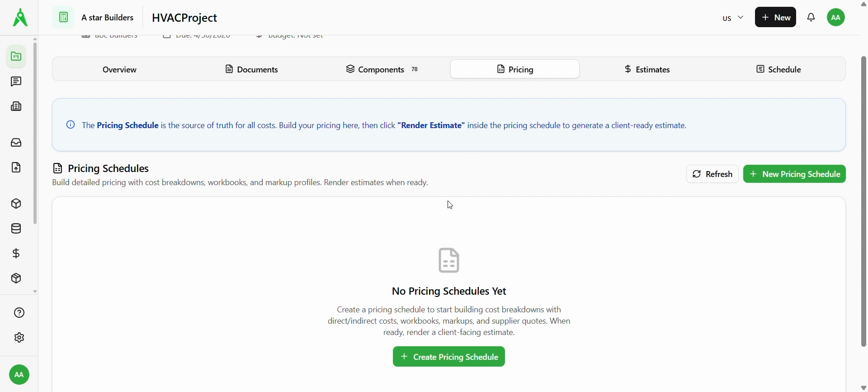Click the Arcsite logo at top left
The width and height of the screenshot is (868, 392).
coord(20,18)
